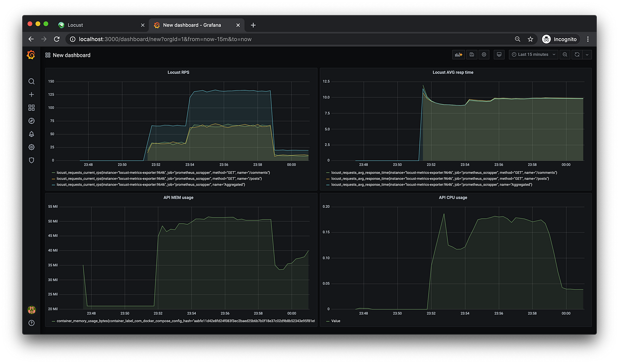Toggle /comments series in AVG resp time legend
Screen dimensions: 619x364
(444, 172)
